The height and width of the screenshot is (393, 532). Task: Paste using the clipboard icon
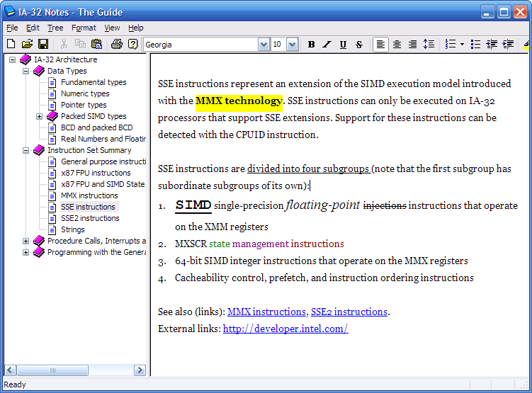(97, 44)
